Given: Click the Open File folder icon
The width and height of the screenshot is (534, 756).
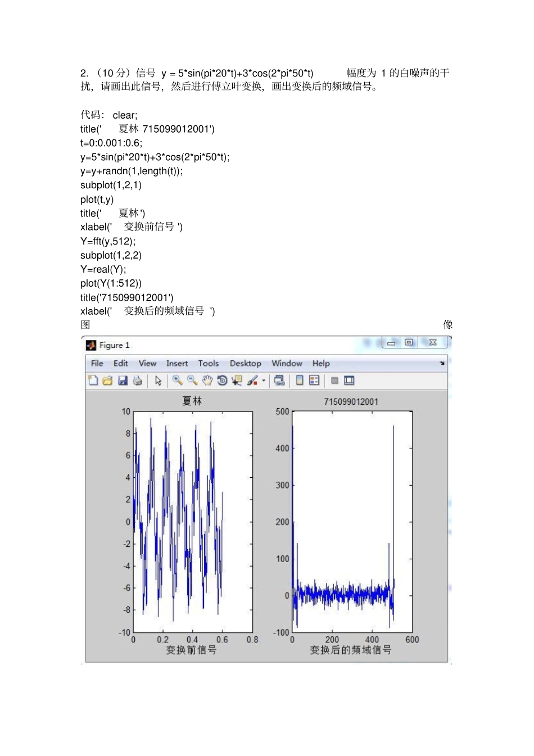Looking at the screenshot, I should click(x=108, y=381).
